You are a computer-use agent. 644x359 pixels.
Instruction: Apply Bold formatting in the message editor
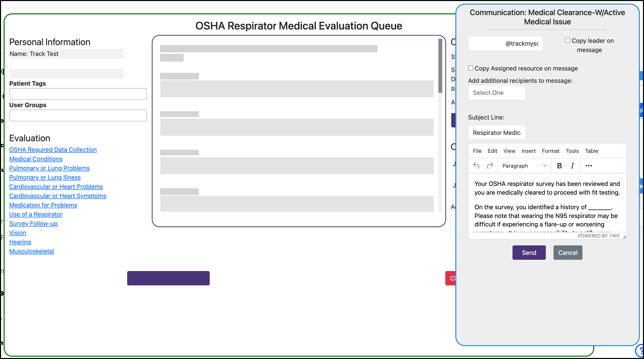(559, 166)
